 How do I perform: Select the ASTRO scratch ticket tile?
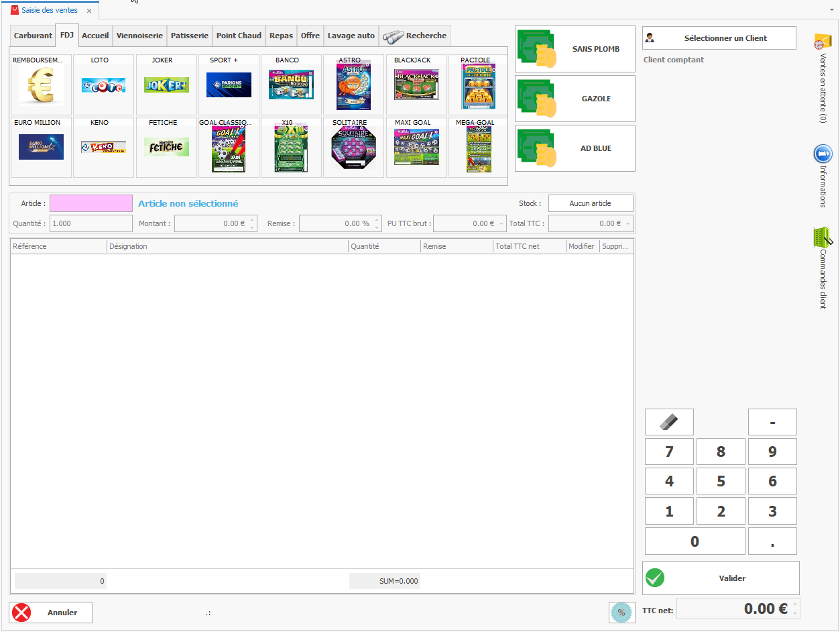click(x=353, y=85)
